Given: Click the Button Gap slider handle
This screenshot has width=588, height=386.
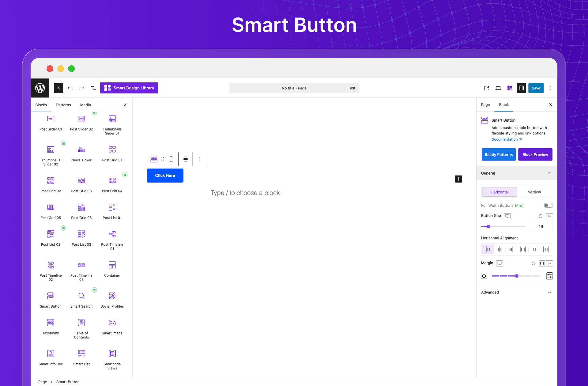Looking at the screenshot, I should pyautogui.click(x=488, y=227).
